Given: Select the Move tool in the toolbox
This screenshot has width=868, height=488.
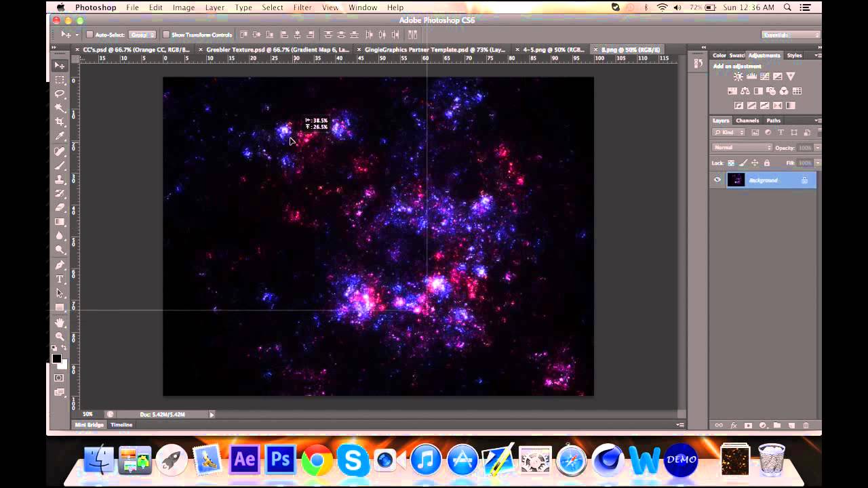Looking at the screenshot, I should [x=60, y=66].
